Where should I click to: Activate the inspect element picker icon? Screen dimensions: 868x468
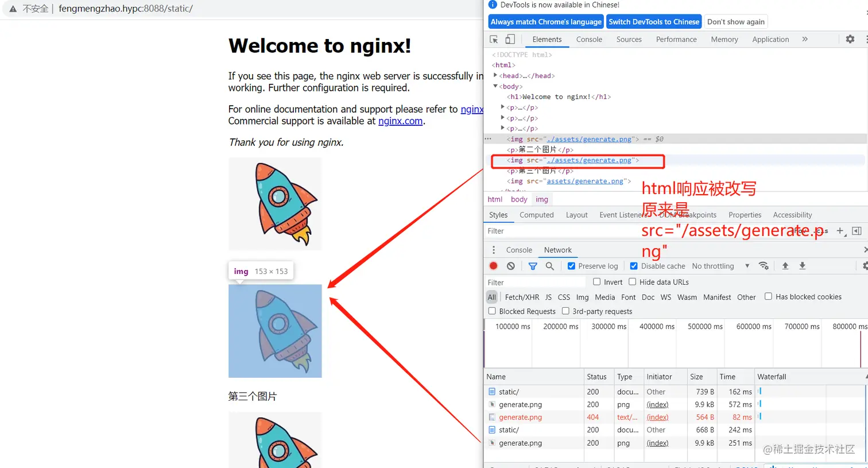pos(494,39)
